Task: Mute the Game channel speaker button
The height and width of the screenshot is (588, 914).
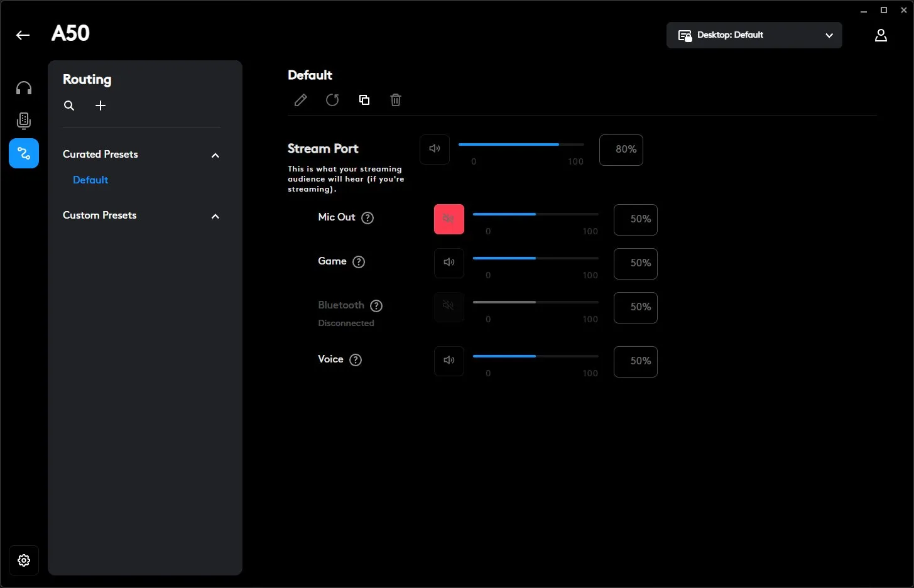Action: coord(449,263)
